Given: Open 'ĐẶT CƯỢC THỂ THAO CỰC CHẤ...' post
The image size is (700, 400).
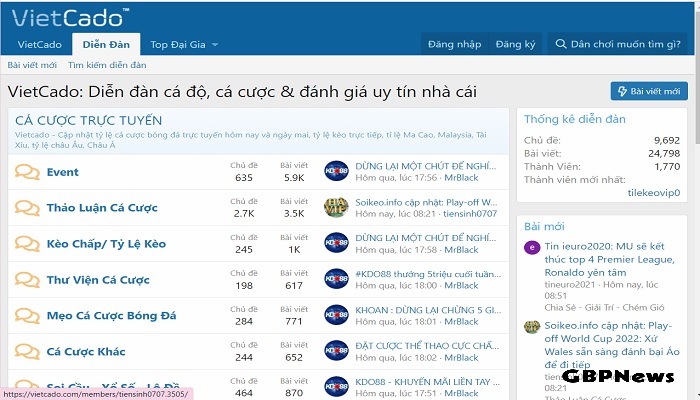Looking at the screenshot, I should pos(427,346).
